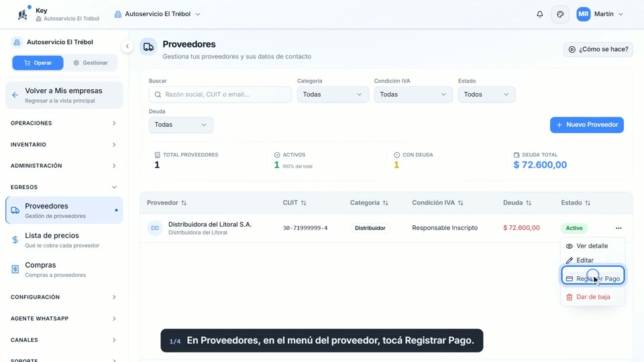The height and width of the screenshot is (362, 644).
Task: Open Compras in the sidebar
Action: [64, 269]
